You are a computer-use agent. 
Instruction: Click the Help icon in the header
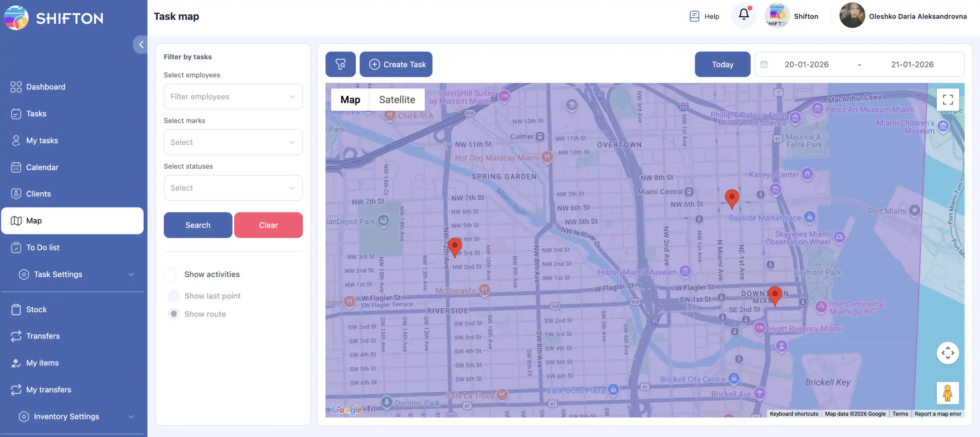click(x=694, y=16)
